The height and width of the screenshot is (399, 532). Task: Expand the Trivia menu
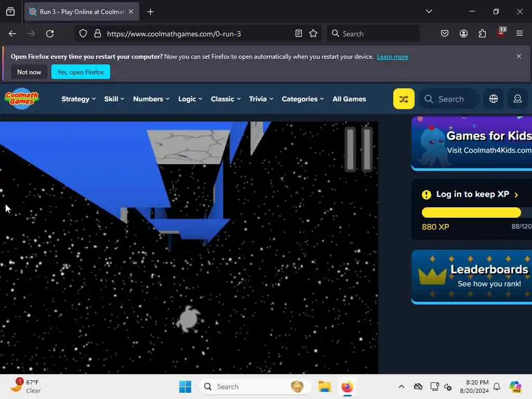(261, 99)
